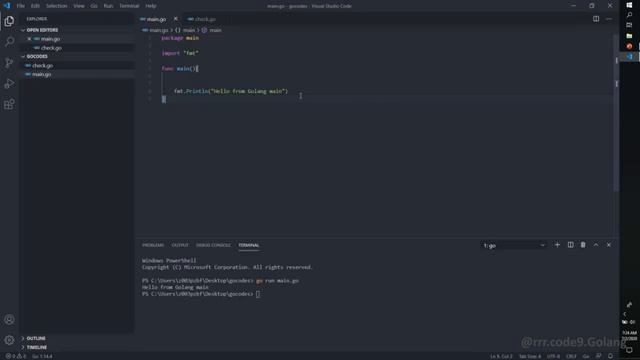Open the Manage gear icon
This screenshot has height=360, width=640.
[x=9, y=340]
